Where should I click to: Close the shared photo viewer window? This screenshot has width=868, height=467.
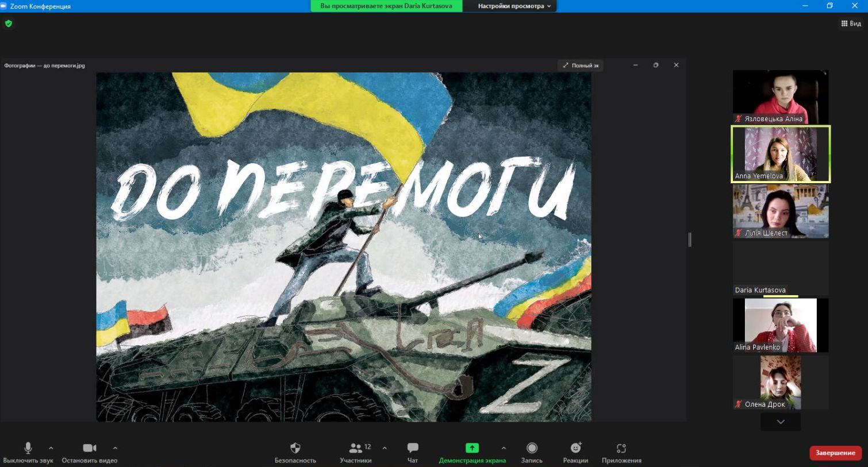click(677, 65)
